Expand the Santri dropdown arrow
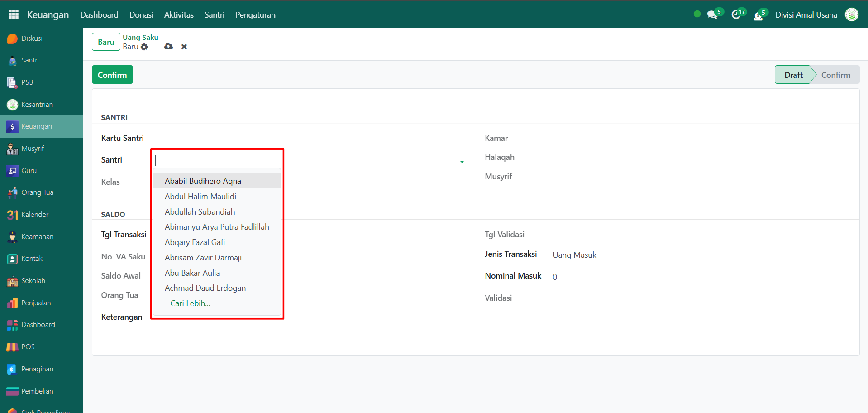868x413 pixels. coord(462,162)
